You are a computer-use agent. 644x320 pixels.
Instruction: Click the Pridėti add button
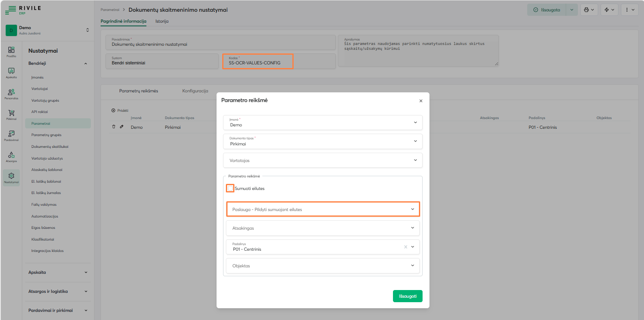(120, 110)
